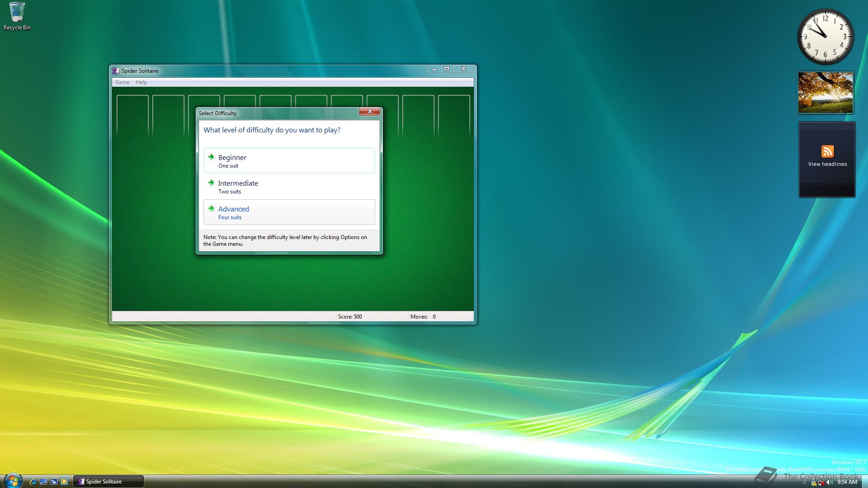Click the security warning tray icon
Screen dimensions: 868x488
point(813,482)
